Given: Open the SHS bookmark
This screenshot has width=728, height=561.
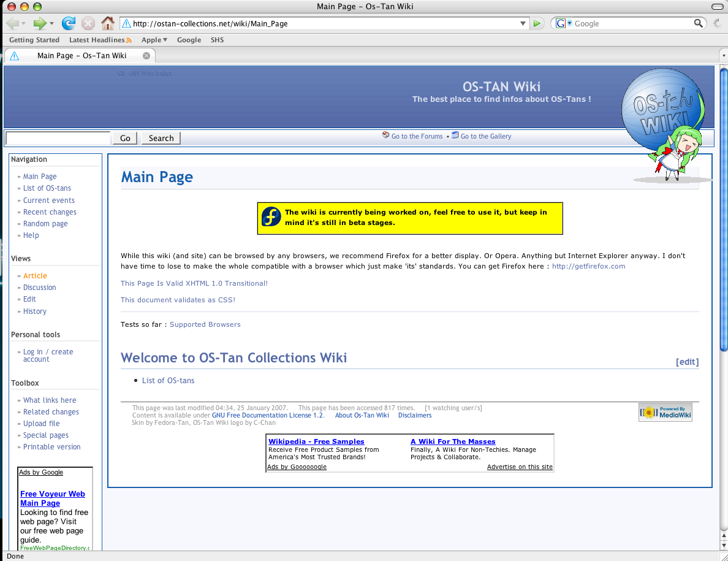Looking at the screenshot, I should 218,40.
